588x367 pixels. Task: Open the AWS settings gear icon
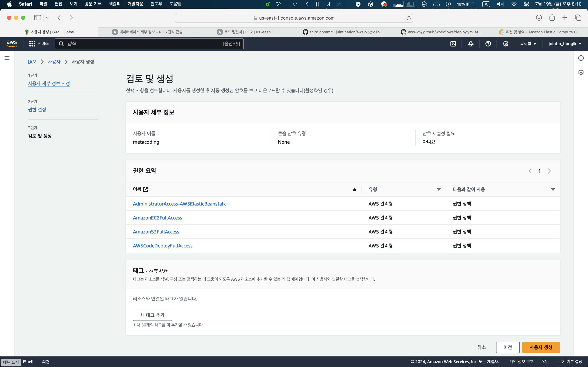click(x=506, y=44)
